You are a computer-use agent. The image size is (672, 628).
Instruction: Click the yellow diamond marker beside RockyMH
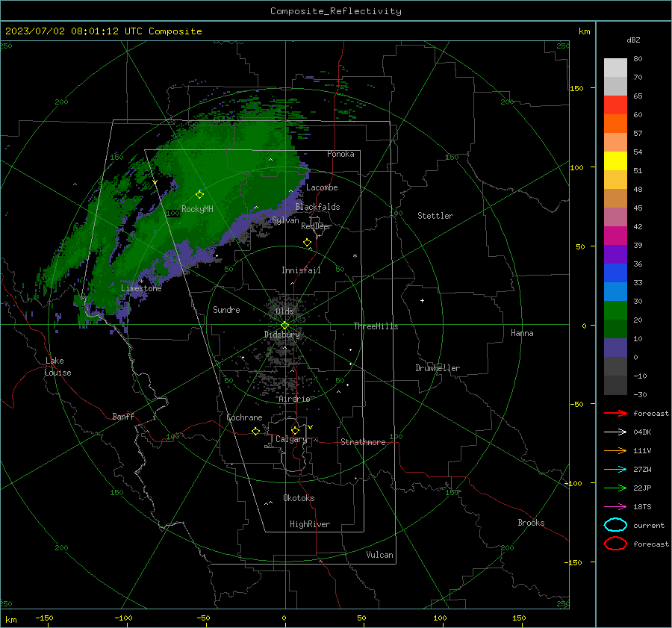tap(199, 195)
